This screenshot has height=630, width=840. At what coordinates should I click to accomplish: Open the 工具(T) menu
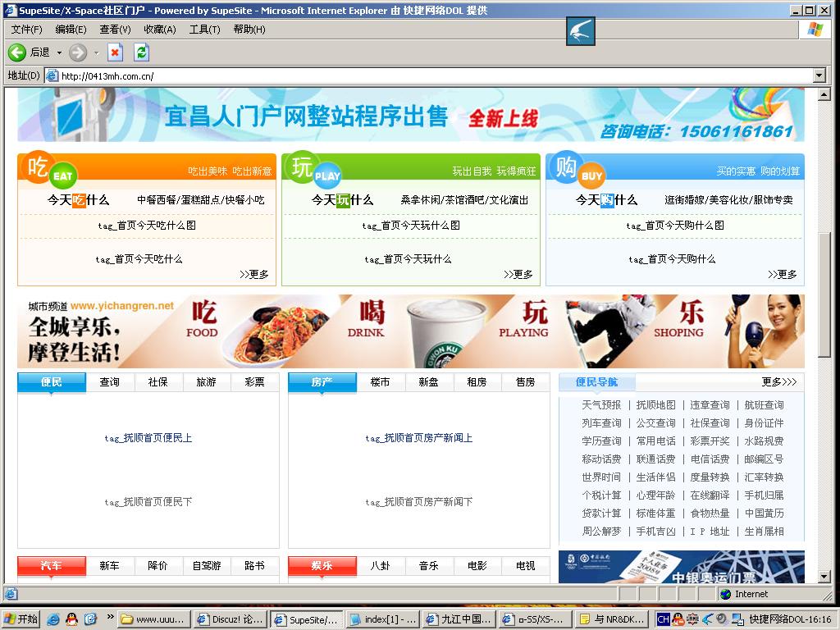pos(204,30)
